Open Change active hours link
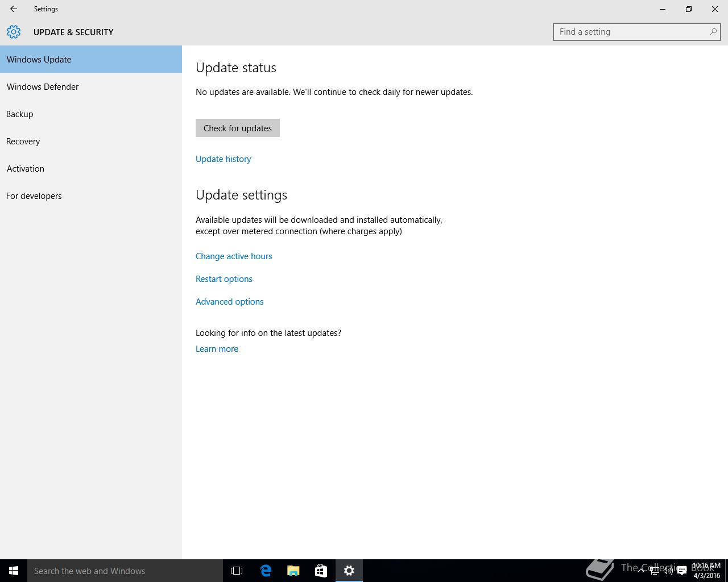Image resolution: width=728 pixels, height=582 pixels. pos(234,256)
